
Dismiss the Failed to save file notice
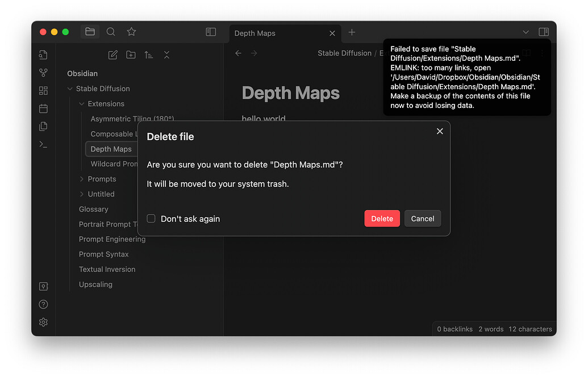467,77
